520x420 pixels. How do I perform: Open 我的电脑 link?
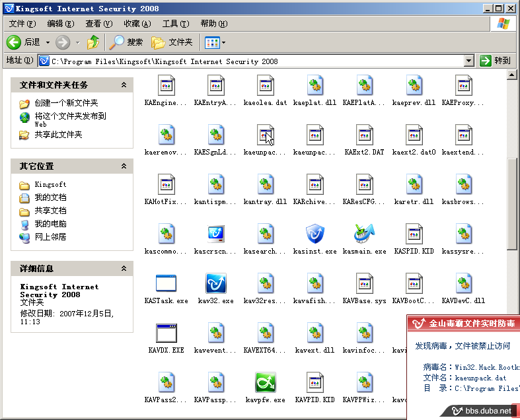(50, 224)
